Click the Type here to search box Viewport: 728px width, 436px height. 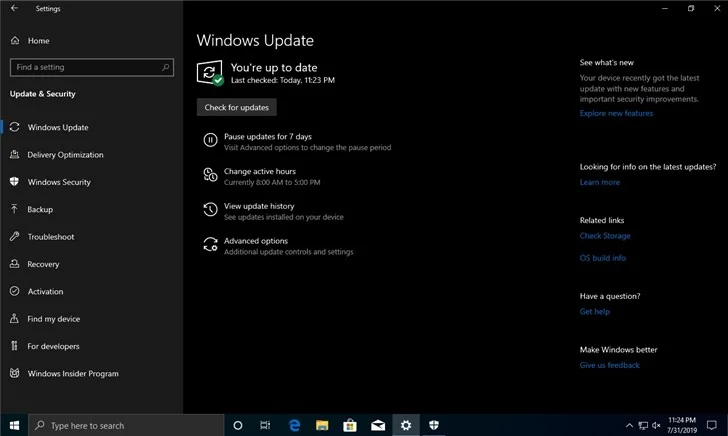[x=126, y=425]
